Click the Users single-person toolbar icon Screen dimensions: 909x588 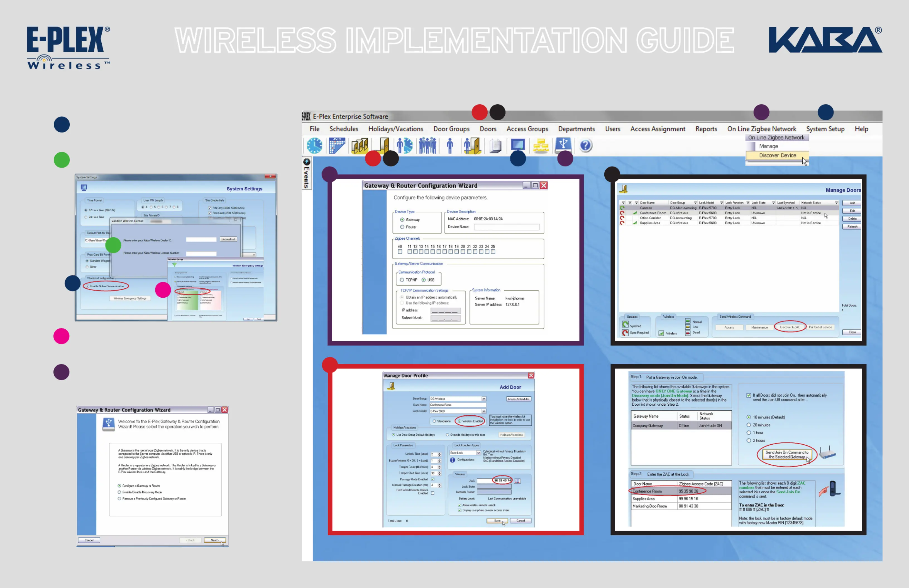[x=450, y=146]
